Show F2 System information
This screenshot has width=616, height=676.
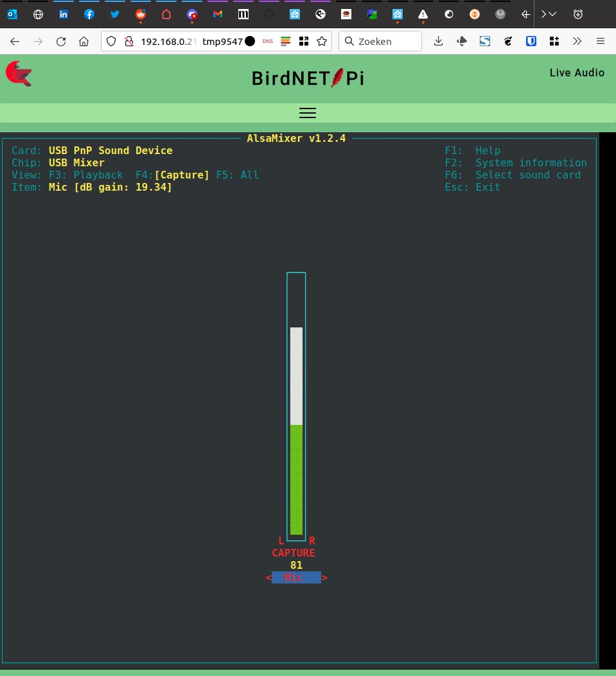tap(516, 163)
